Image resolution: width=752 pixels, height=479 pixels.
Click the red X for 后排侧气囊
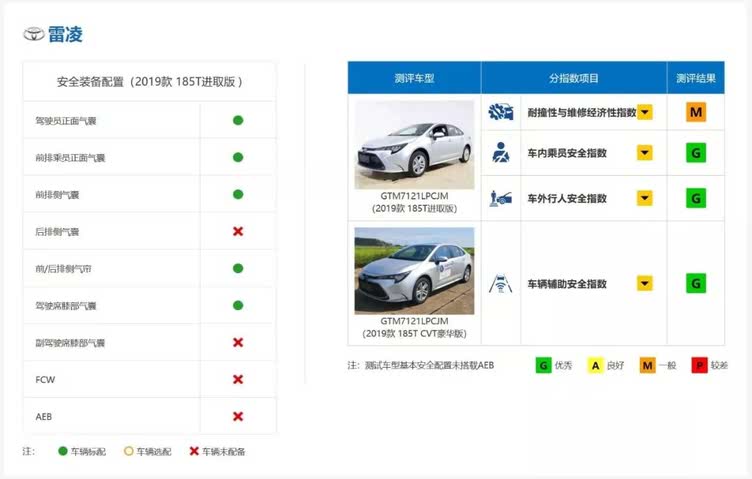click(238, 231)
